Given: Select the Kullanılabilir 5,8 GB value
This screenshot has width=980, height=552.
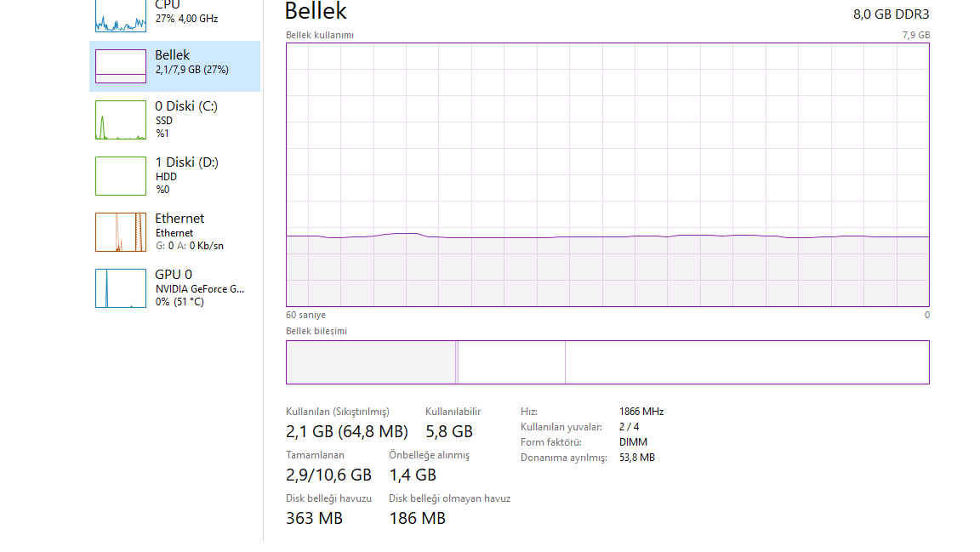Looking at the screenshot, I should (449, 432).
